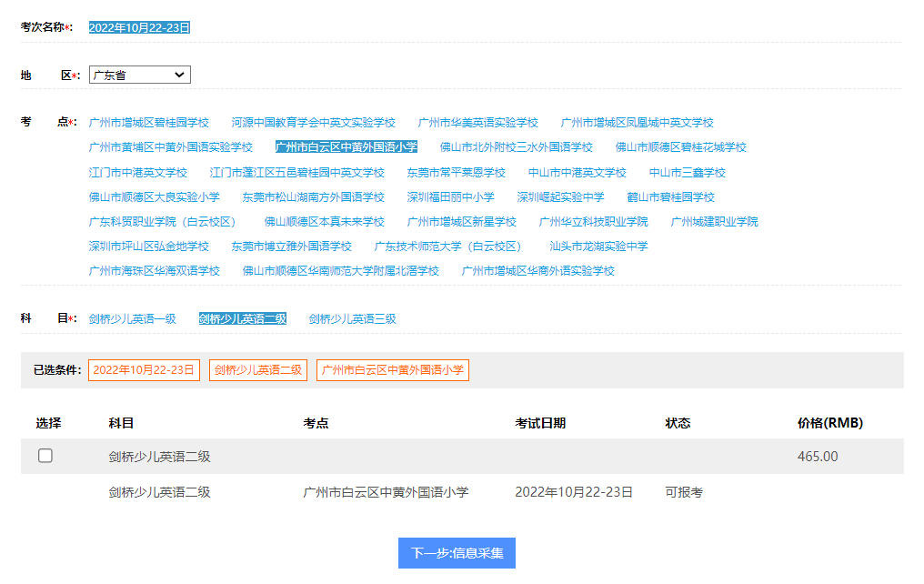Click highlighted subject 剑桥少儿英语二级
Screen dimensions: 924x584
[x=243, y=318]
